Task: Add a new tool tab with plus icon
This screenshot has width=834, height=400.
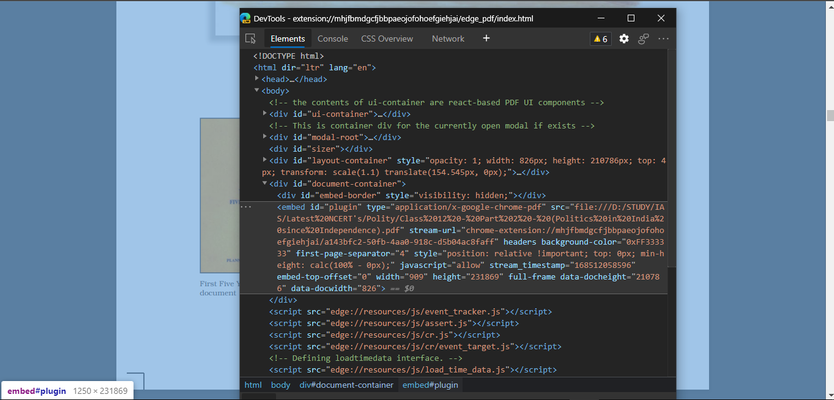Action: tap(486, 38)
